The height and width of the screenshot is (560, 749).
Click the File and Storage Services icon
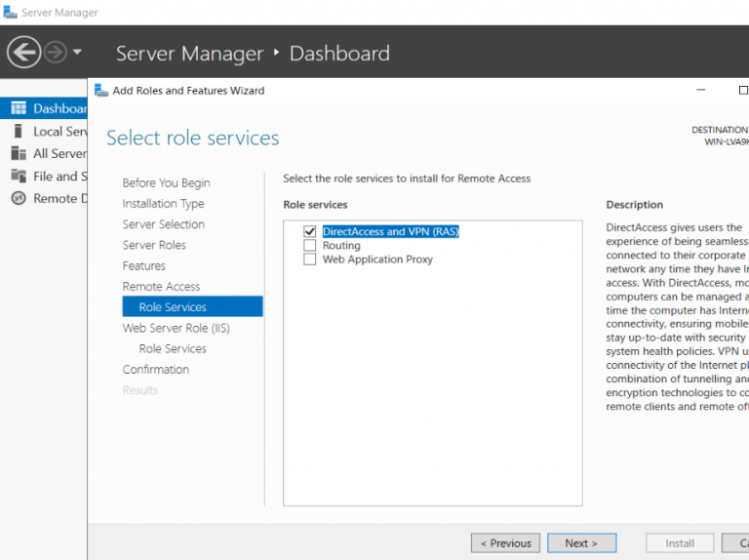pyautogui.click(x=19, y=176)
